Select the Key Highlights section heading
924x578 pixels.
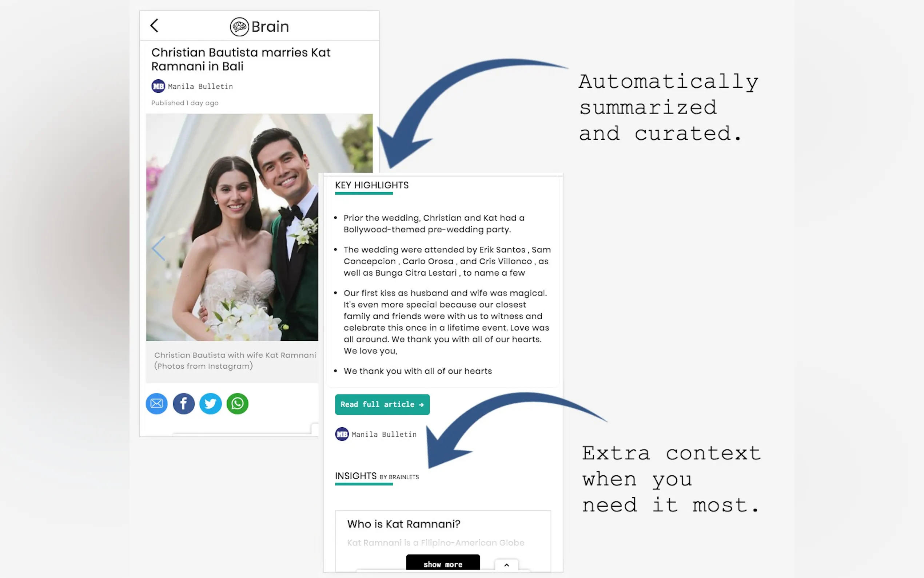(371, 185)
